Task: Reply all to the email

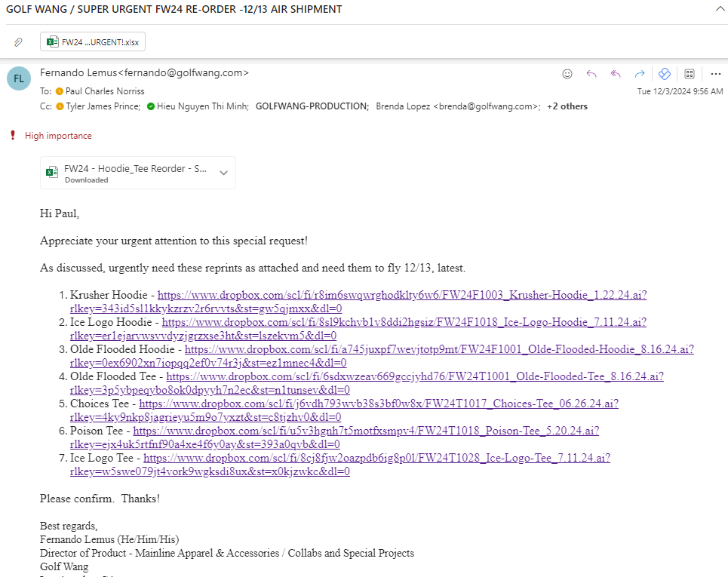Action: tap(616, 74)
